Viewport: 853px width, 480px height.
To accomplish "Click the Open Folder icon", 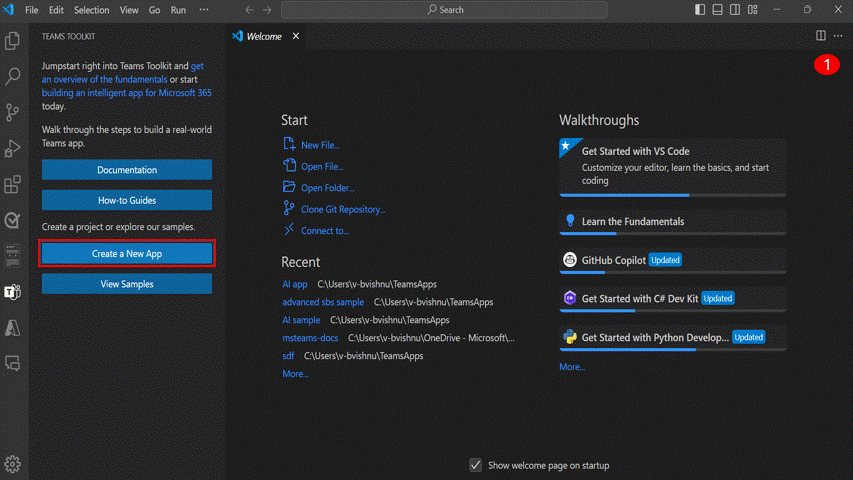I will pyautogui.click(x=289, y=187).
